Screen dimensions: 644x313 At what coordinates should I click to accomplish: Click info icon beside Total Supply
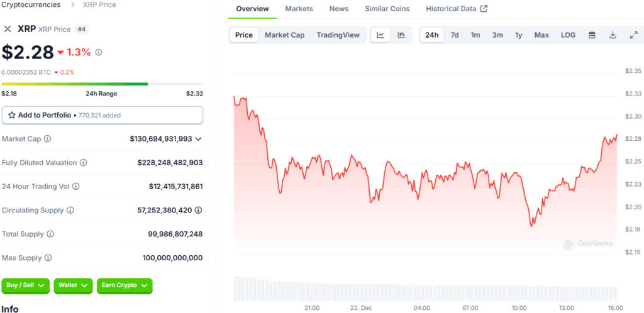tap(50, 234)
